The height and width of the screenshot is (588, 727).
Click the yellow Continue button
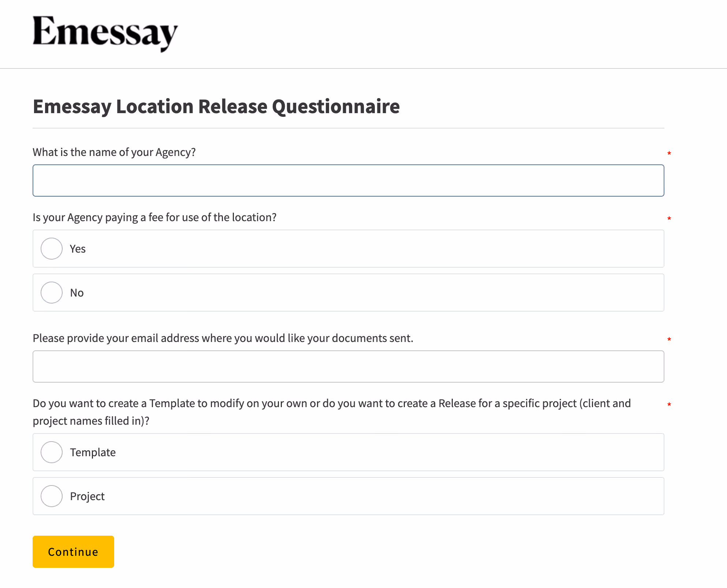point(73,552)
